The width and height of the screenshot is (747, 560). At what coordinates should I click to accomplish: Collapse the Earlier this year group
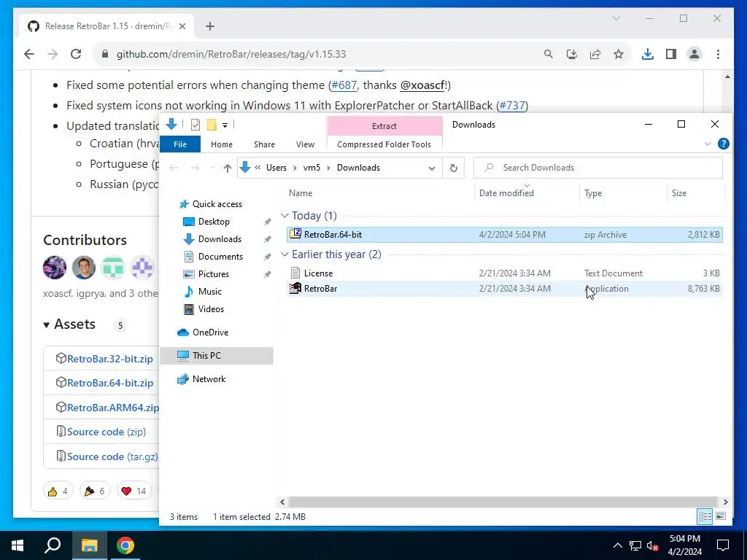click(x=285, y=254)
